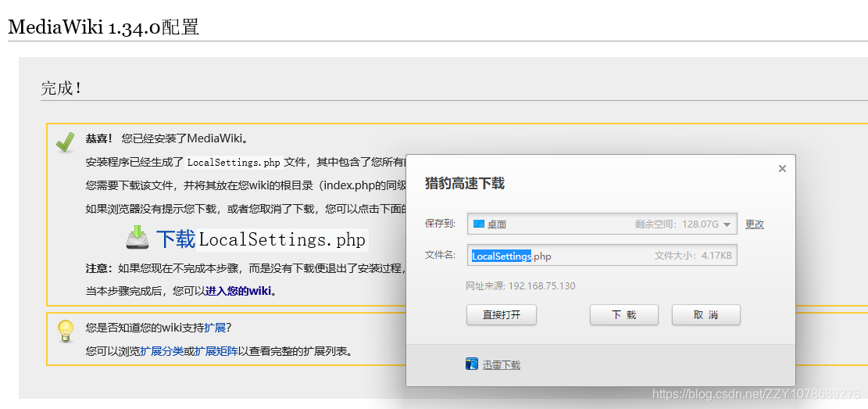Click the 下载 button in dialog
This screenshot has width=868, height=409.
tap(624, 315)
